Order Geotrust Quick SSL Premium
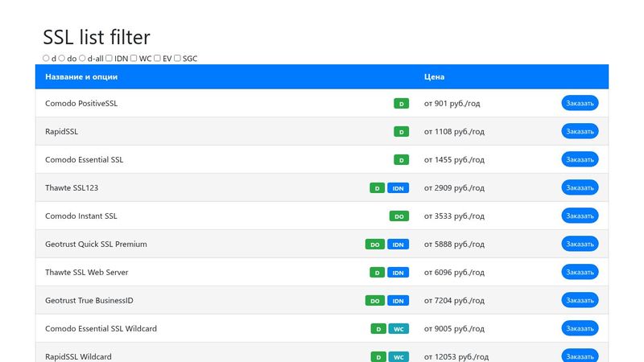Screen dimensions: 644x362 pyautogui.click(x=580, y=244)
